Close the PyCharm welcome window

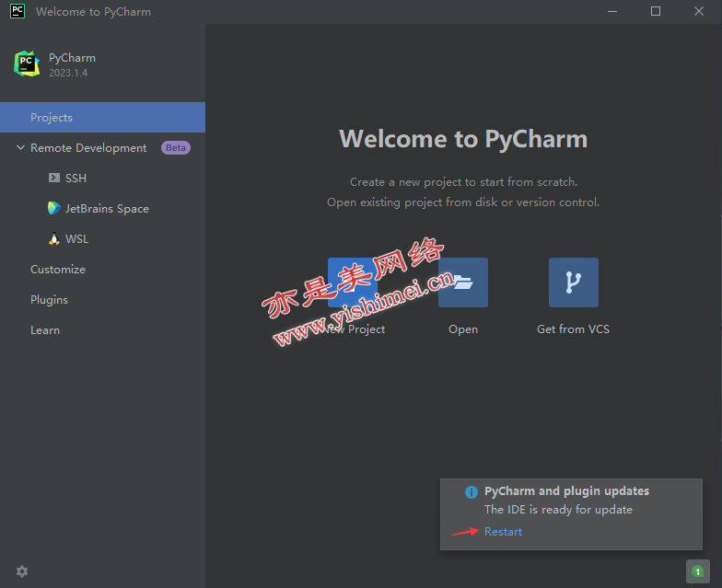click(699, 11)
